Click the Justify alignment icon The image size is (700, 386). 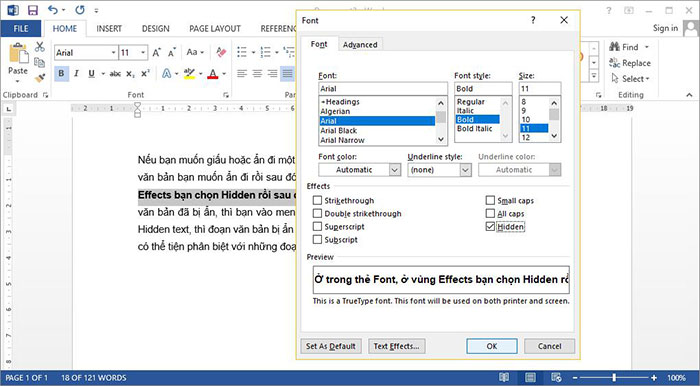coord(288,74)
